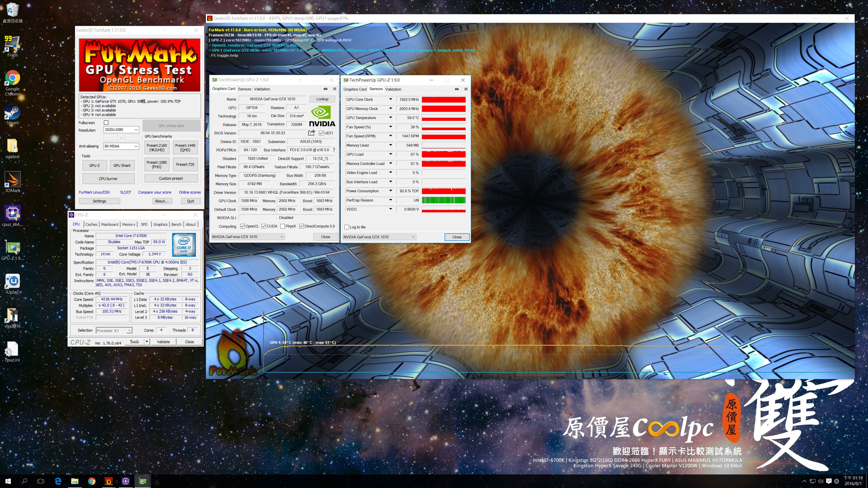Open the GPU-Z.1.9 desktop icon
The image size is (868, 488).
pyautogui.click(x=12, y=250)
